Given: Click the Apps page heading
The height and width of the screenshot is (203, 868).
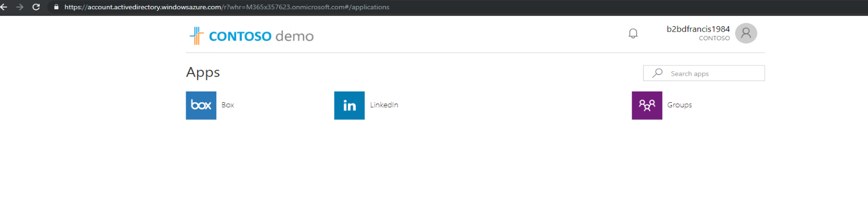Looking at the screenshot, I should pos(203,72).
